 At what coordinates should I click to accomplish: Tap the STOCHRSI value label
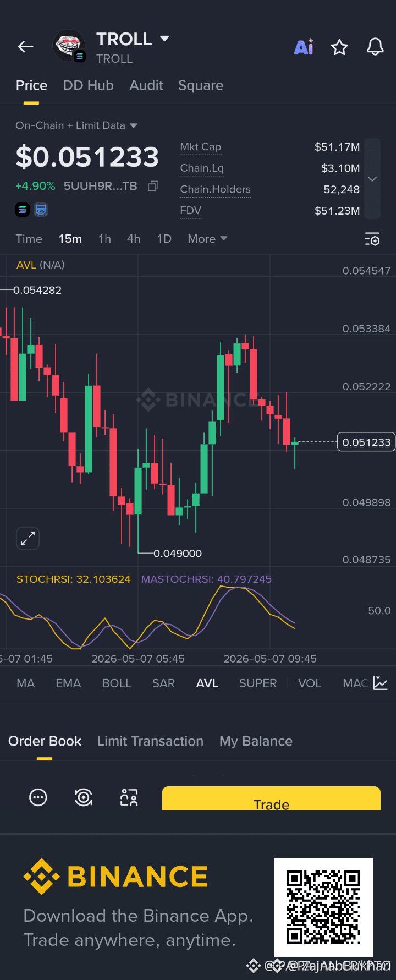click(x=74, y=579)
